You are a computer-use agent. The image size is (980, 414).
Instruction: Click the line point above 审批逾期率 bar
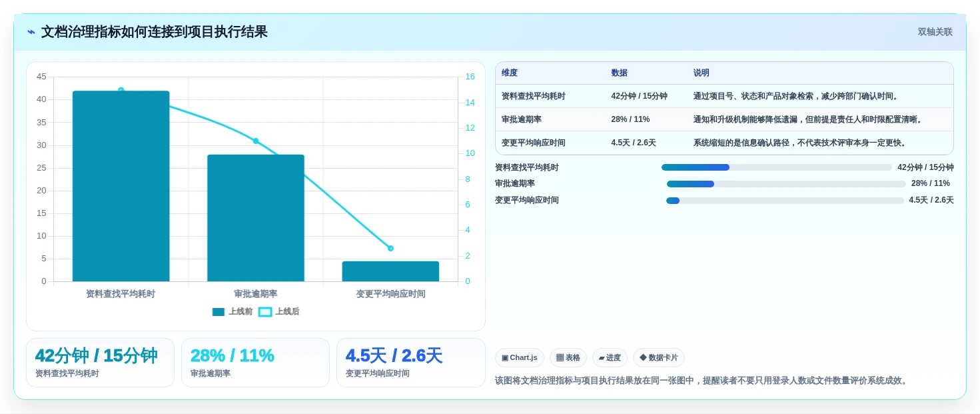(256, 141)
